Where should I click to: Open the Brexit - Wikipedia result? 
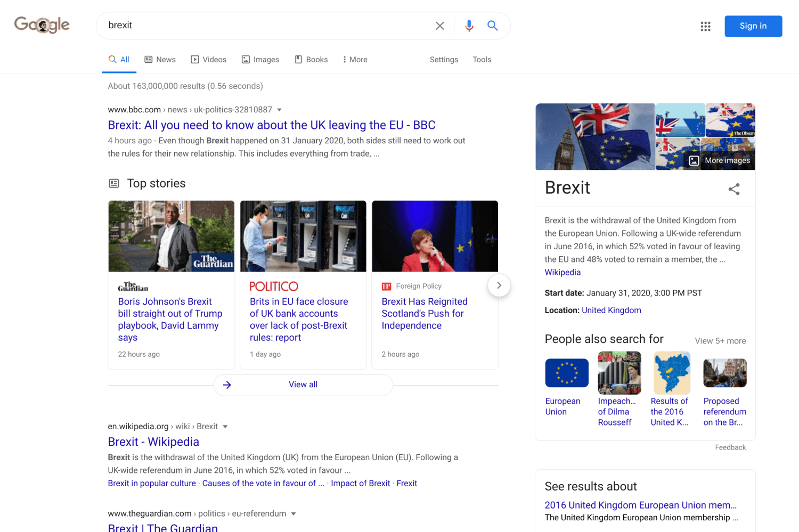(x=153, y=441)
